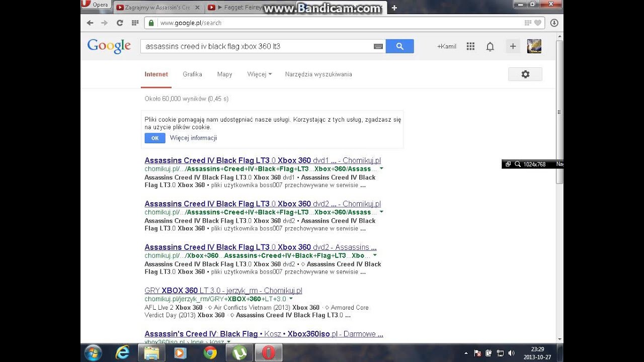Switch to the Grafika tab

(193, 74)
